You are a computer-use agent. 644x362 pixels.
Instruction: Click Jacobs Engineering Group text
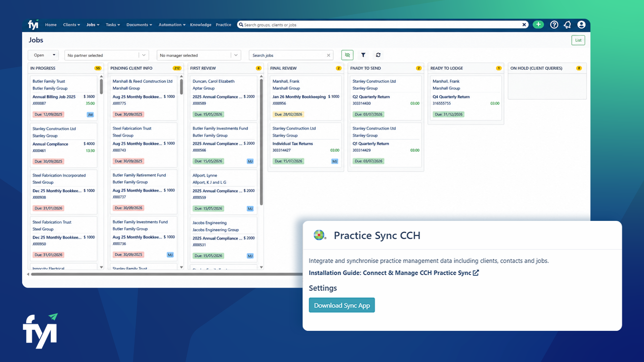pyautogui.click(x=215, y=230)
